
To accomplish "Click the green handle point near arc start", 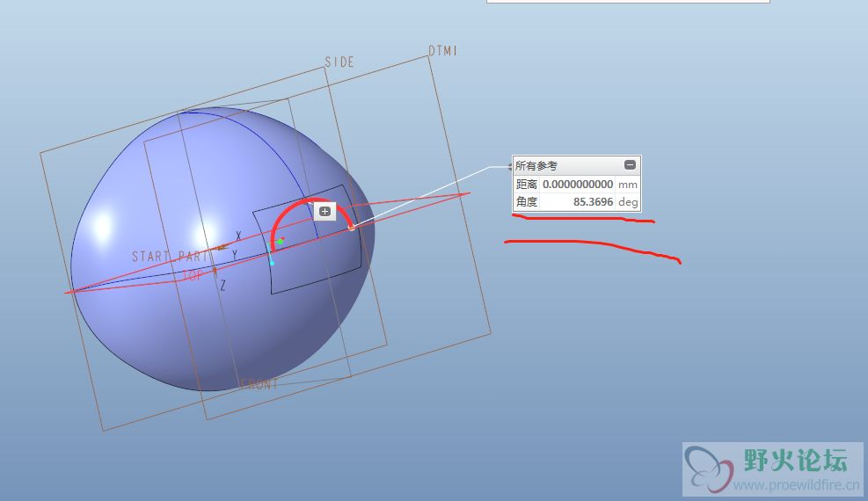I will tap(281, 239).
